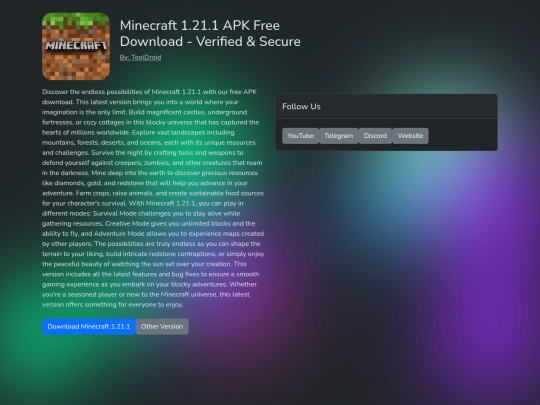Image resolution: width=540 pixels, height=405 pixels.
Task: Choose the Other Version button
Action: [162, 326]
